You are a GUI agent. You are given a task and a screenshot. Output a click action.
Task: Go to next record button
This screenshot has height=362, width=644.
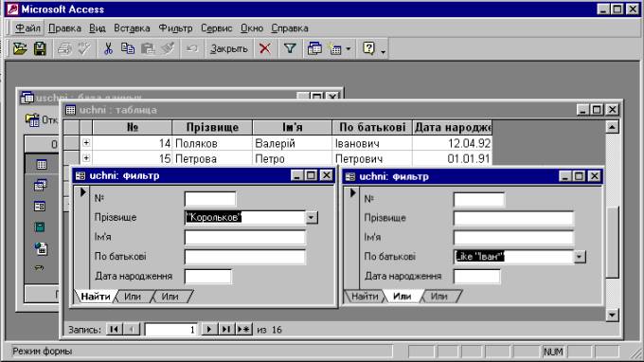point(208,329)
